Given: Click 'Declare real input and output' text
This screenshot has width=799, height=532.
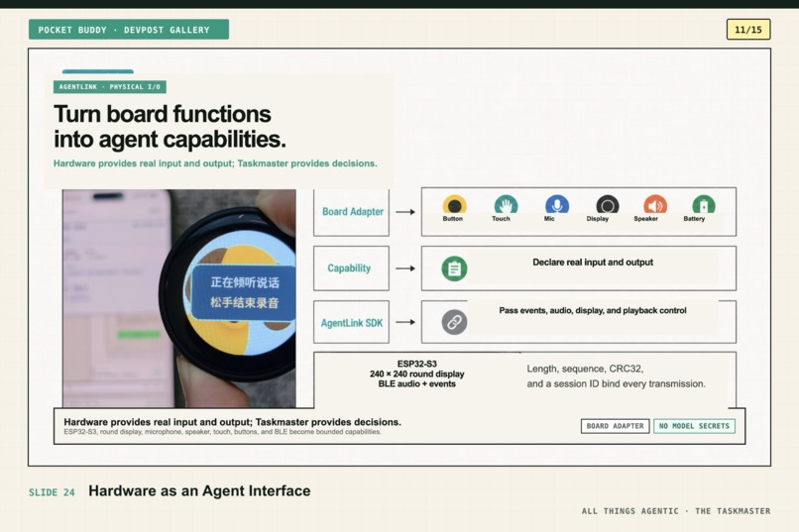Looking at the screenshot, I should tap(593, 263).
